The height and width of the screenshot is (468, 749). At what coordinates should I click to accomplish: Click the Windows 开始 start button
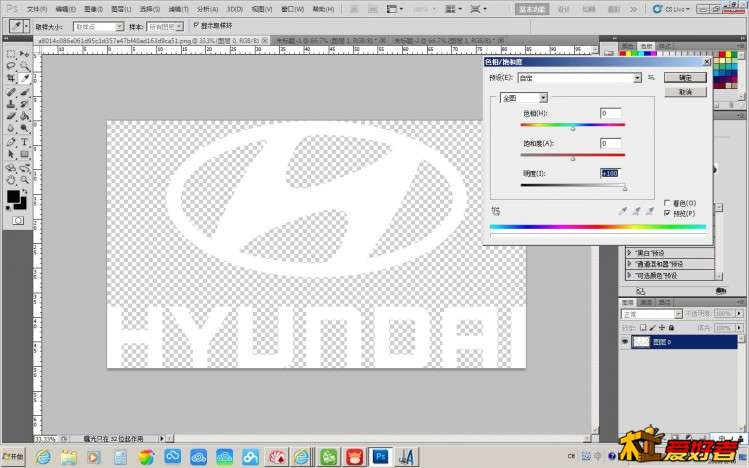[x=13, y=457]
